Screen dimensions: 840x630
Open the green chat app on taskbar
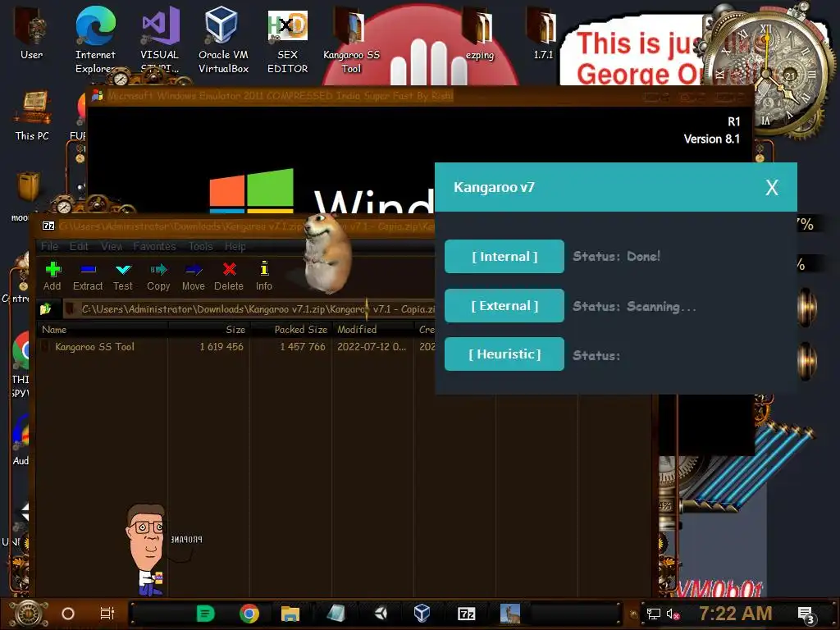pos(205,614)
